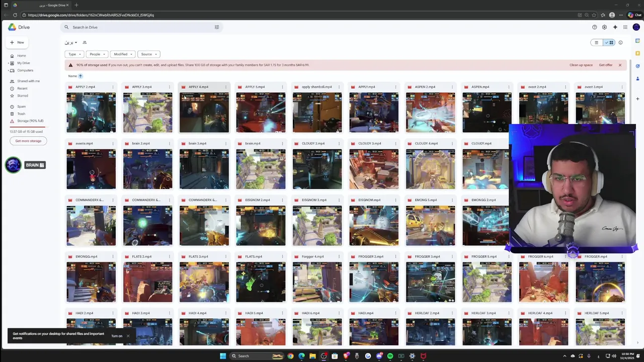Image resolution: width=644 pixels, height=362 pixels.
Task: Open more actions for brain.mp4
Action: [282, 144]
